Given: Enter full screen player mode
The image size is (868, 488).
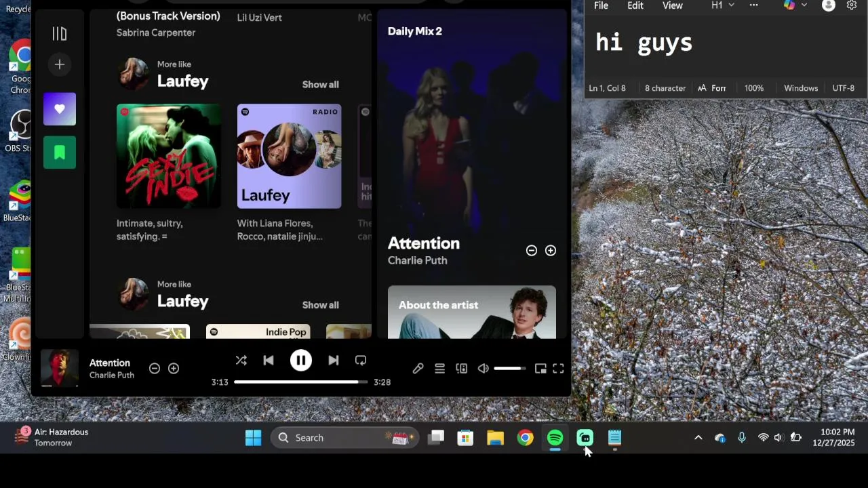Looking at the screenshot, I should tap(558, 369).
